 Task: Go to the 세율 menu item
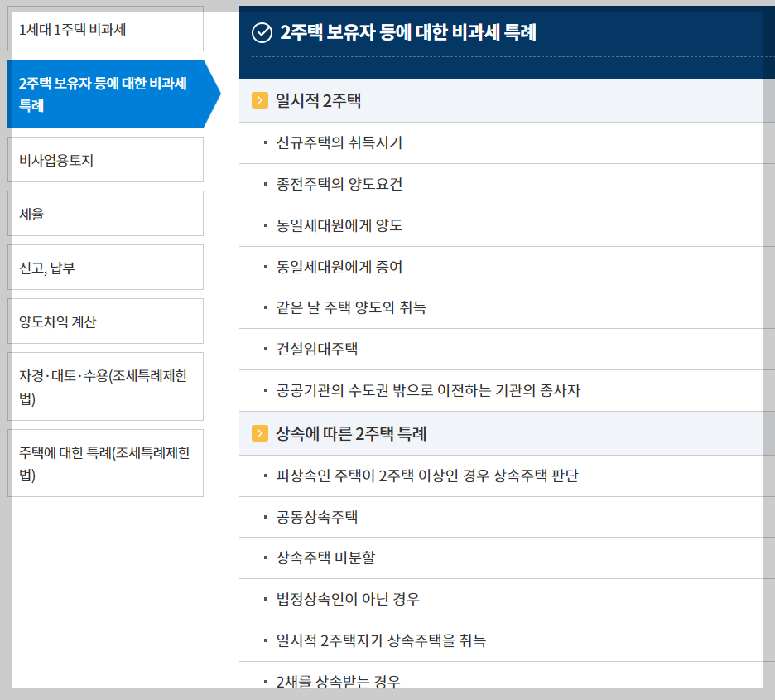pos(105,214)
